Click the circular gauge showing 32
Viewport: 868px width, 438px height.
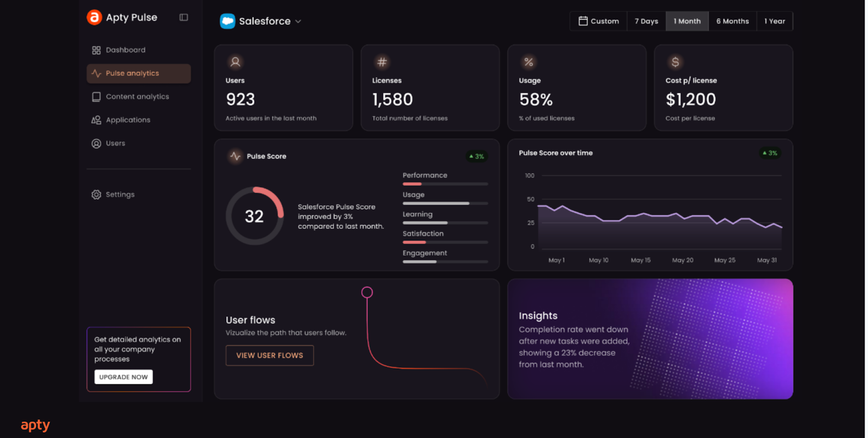click(x=254, y=216)
